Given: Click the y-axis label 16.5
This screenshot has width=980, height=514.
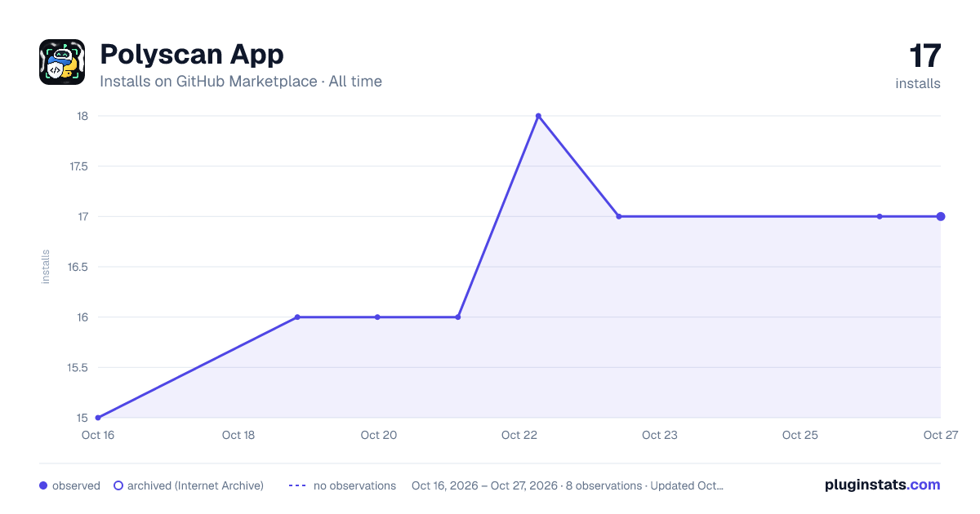Looking at the screenshot, I should (x=78, y=267).
